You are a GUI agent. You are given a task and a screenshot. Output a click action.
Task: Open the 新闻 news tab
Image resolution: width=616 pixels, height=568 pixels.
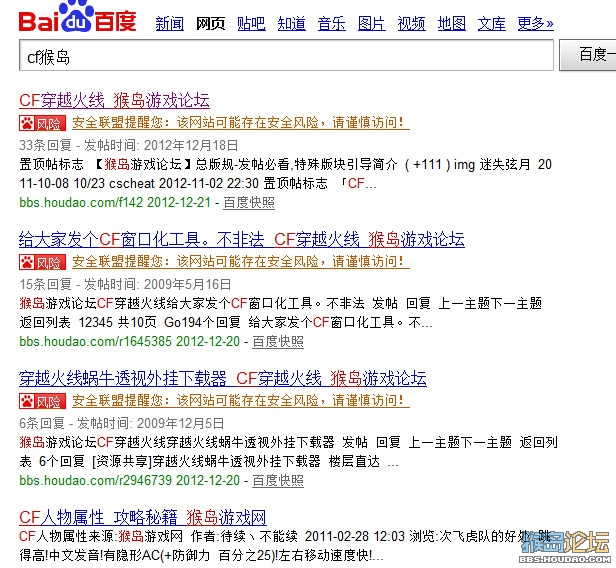(x=170, y=24)
